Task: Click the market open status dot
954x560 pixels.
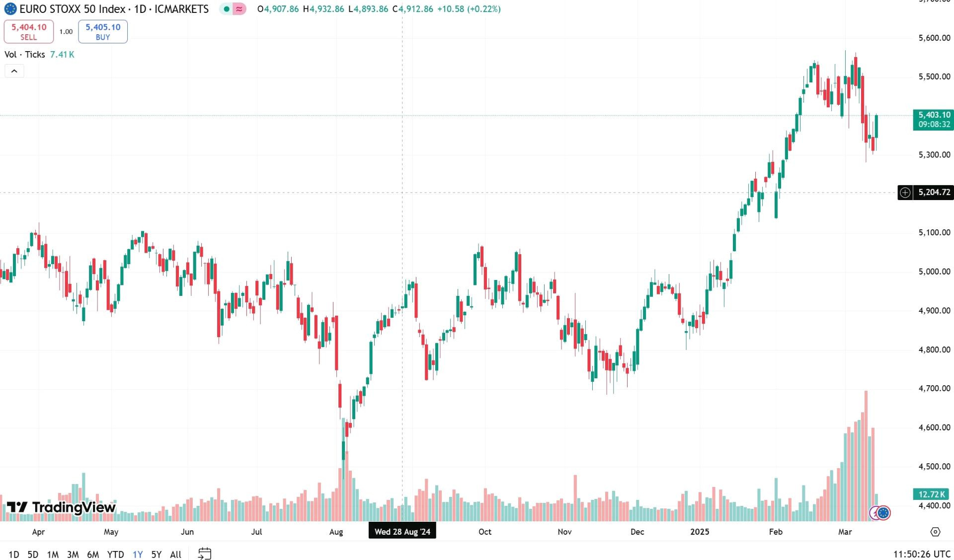Action: pos(227,9)
